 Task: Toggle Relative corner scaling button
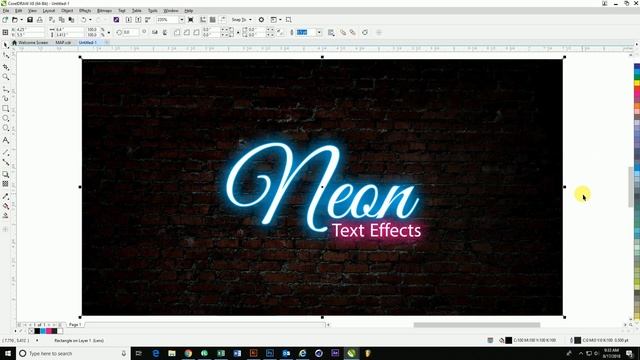(x=280, y=32)
